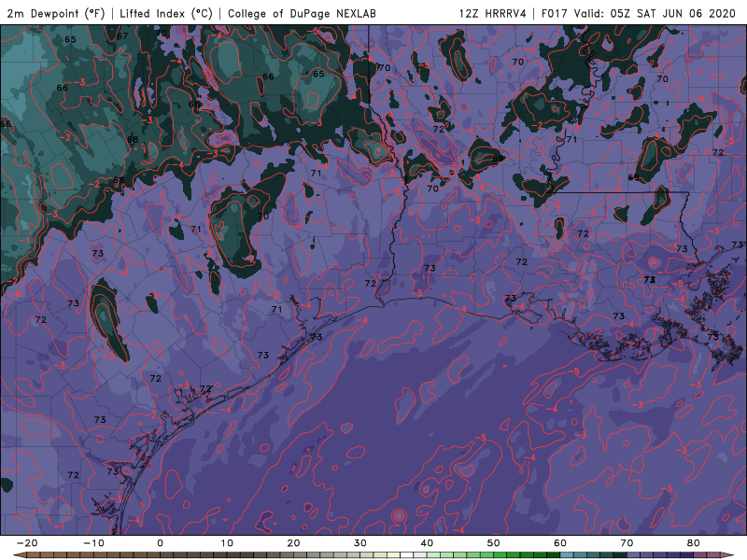This screenshot has width=747, height=560.
Task: Click the left arrow end of the color bar
Action: [19, 555]
